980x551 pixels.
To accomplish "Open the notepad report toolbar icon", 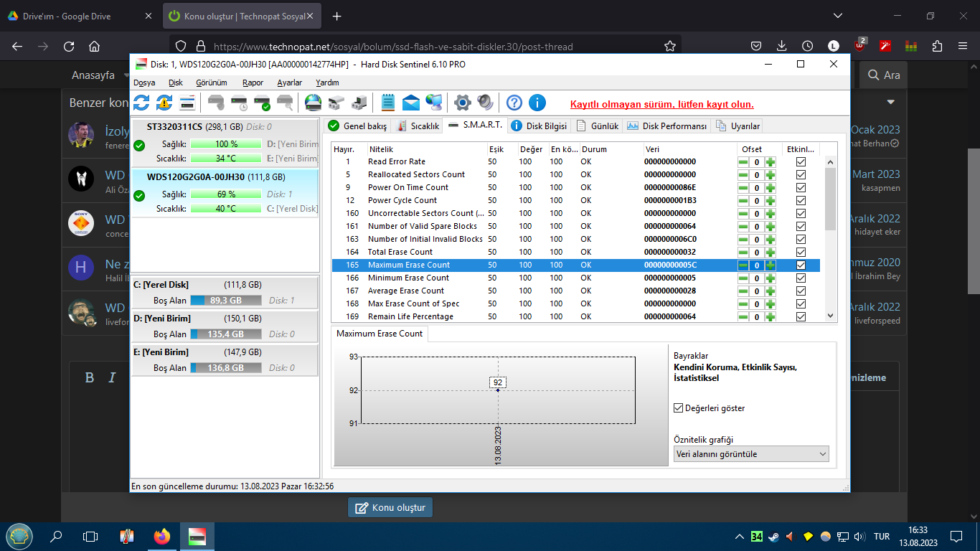I will pyautogui.click(x=388, y=103).
